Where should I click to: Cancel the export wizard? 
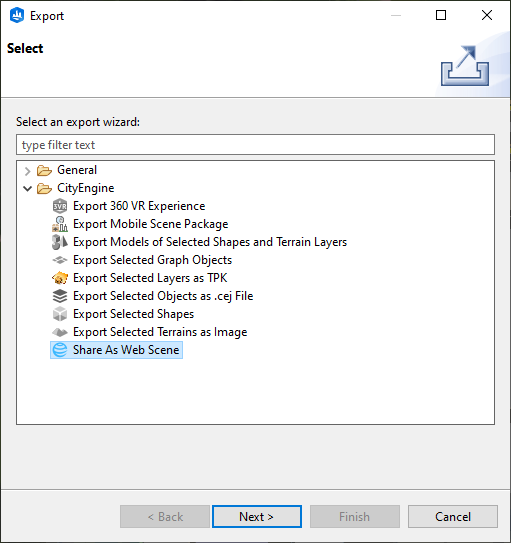tap(452, 517)
